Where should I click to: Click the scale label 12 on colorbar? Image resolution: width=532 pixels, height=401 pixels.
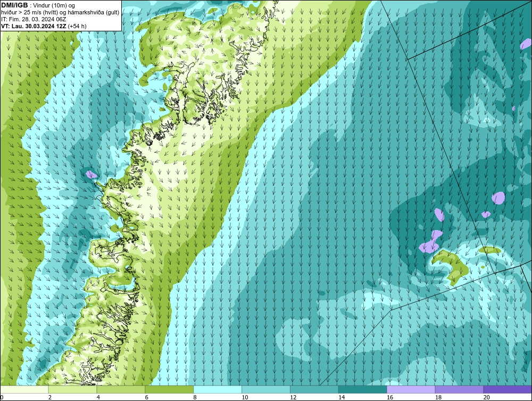293,397
